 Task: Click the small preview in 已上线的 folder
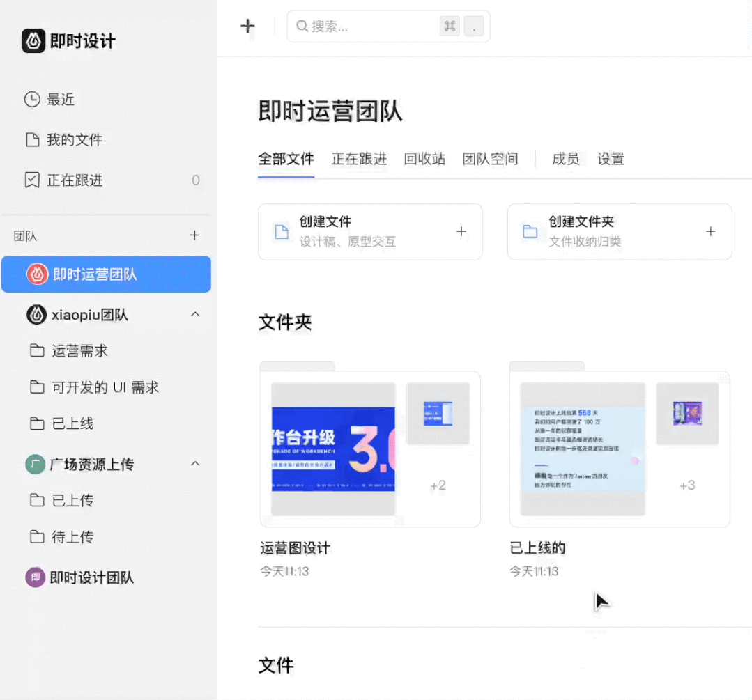click(687, 413)
